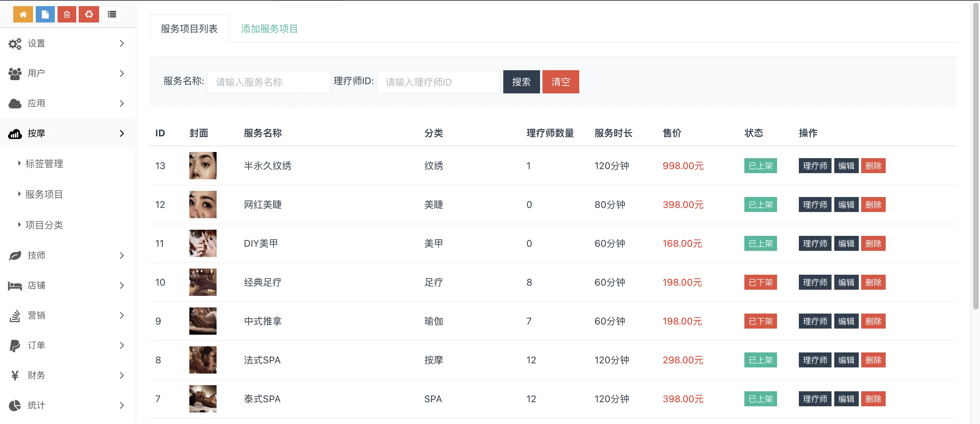Collapse the 按摩 menu chevron
The width and height of the screenshot is (980, 424).
tap(122, 133)
